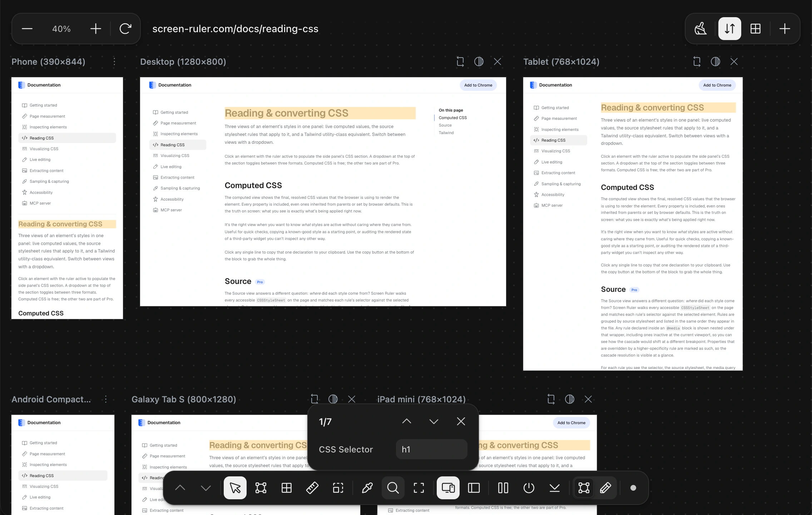Screen dimensions: 812x515
Task: Rotate the iPad mini viewport
Action: pyautogui.click(x=551, y=399)
